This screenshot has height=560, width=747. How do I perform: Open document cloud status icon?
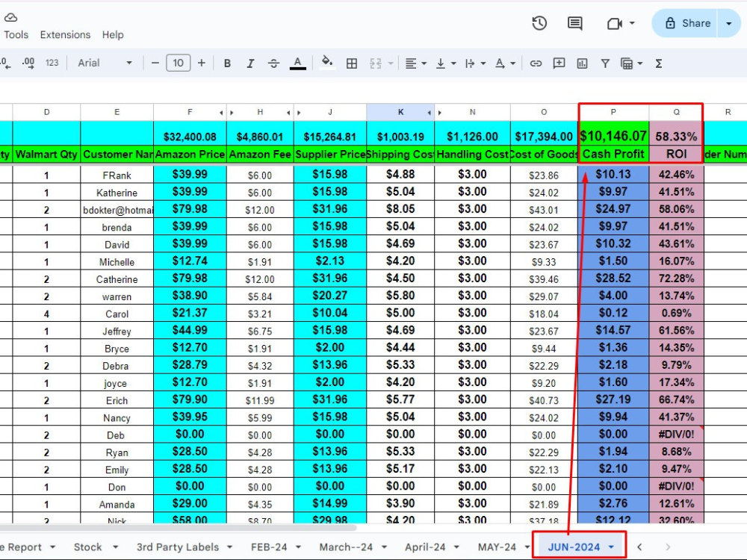(x=10, y=18)
